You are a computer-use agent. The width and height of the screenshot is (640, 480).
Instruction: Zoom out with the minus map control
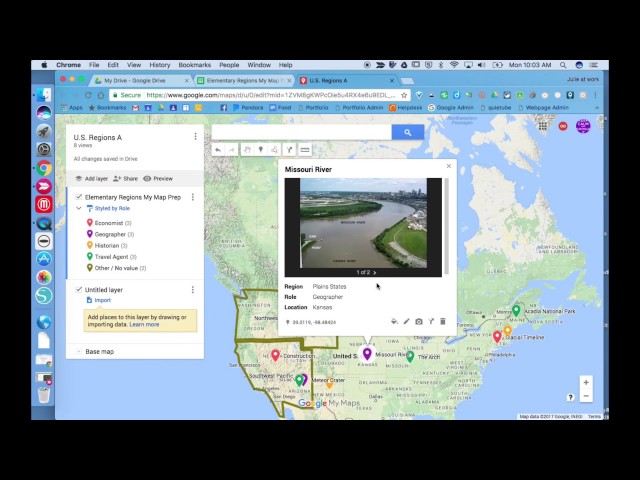(586, 396)
